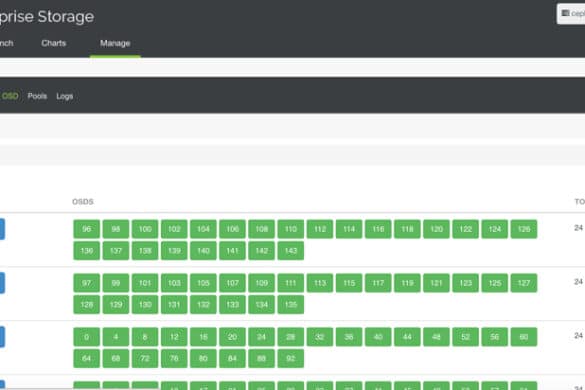This screenshot has width=585, height=390.
Task: Click the OSDS column header
Action: [x=83, y=202]
